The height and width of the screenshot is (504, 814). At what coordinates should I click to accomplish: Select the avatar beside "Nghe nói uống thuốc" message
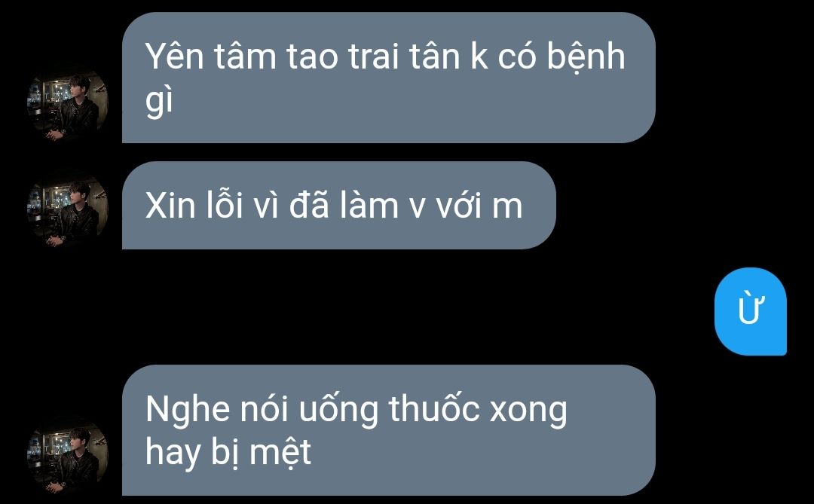point(67,457)
